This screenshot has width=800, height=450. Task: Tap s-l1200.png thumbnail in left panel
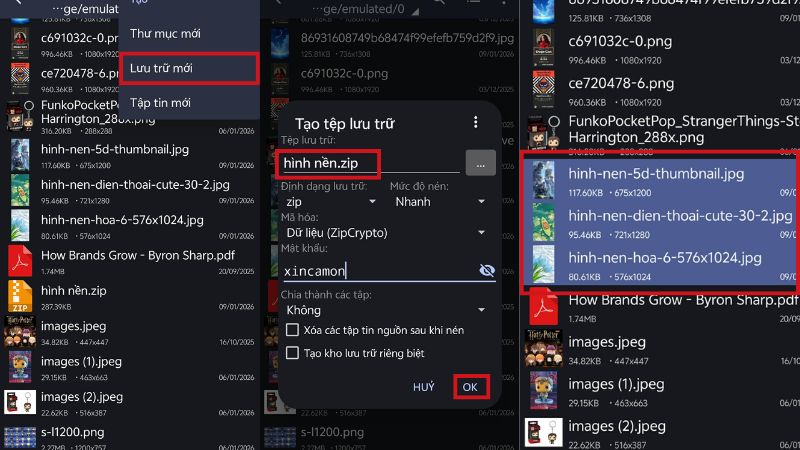pos(20,438)
